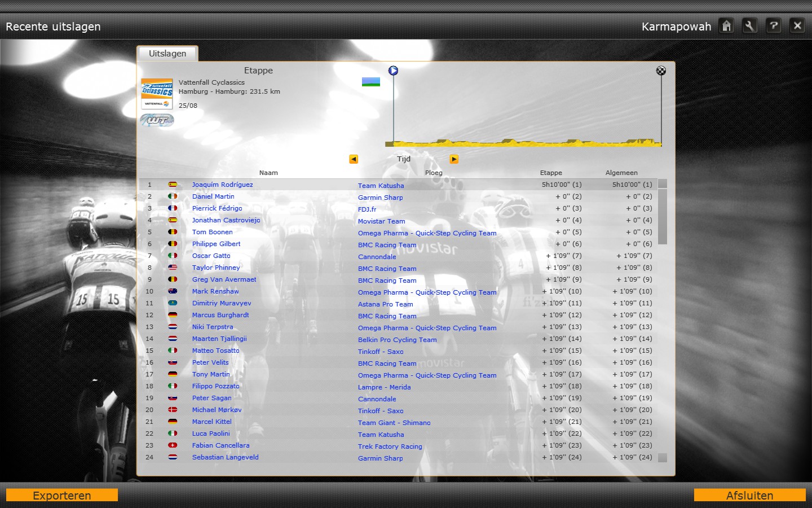Switch to previous classification with left arrow
Screen dimensions: 812x508
[354, 159]
